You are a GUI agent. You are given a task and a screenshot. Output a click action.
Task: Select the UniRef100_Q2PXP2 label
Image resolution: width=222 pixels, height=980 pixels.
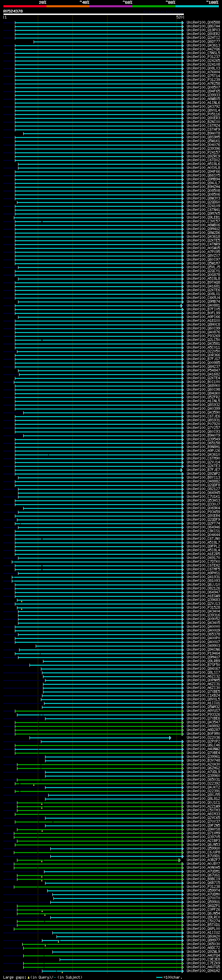[203, 741]
